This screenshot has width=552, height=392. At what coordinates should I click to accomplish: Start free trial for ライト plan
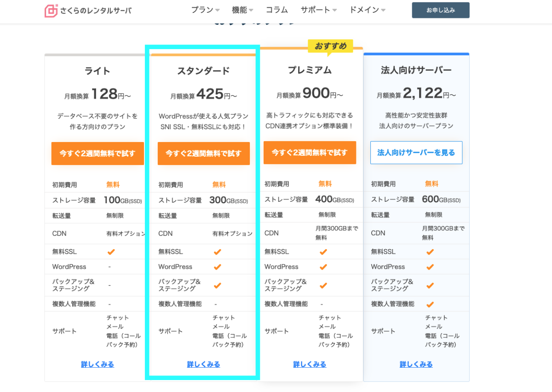click(x=98, y=153)
